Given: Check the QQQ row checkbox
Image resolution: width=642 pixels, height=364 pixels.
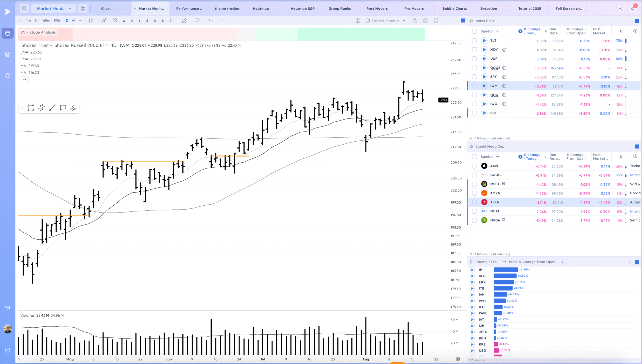Looking at the screenshot, I should tap(474, 95).
